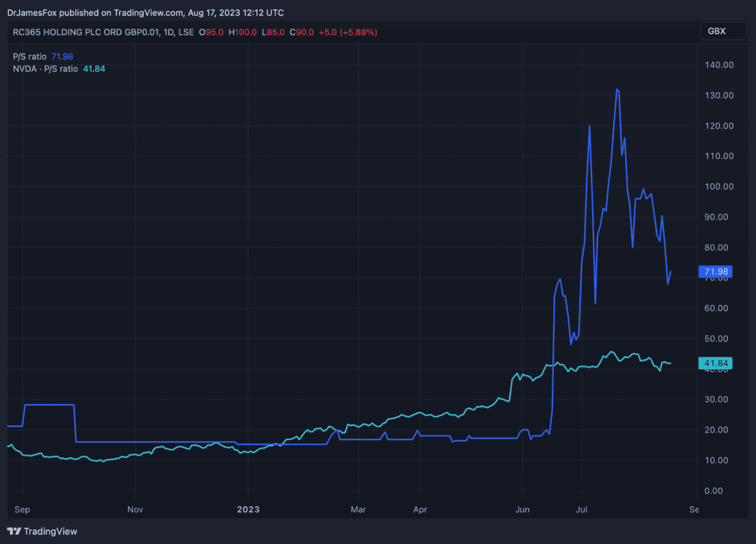756x544 pixels.
Task: Click the TradingView logo icon
Action: point(14,531)
